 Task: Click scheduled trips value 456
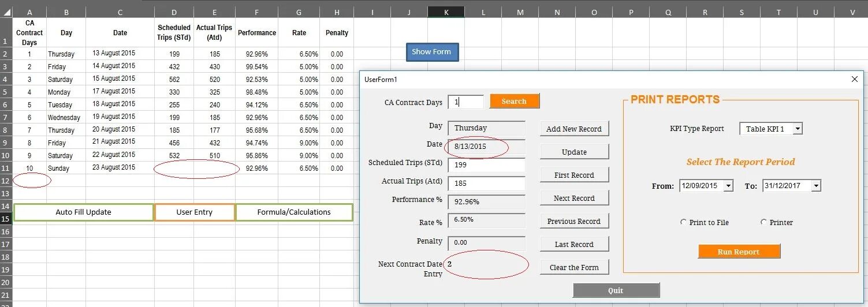(174, 143)
